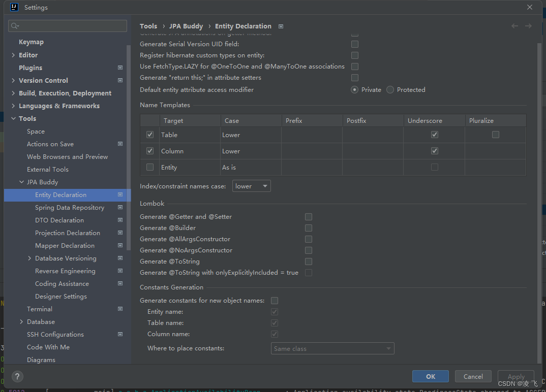546x392 pixels.
Task: Open Reverse Engineering settings
Action: coord(65,271)
